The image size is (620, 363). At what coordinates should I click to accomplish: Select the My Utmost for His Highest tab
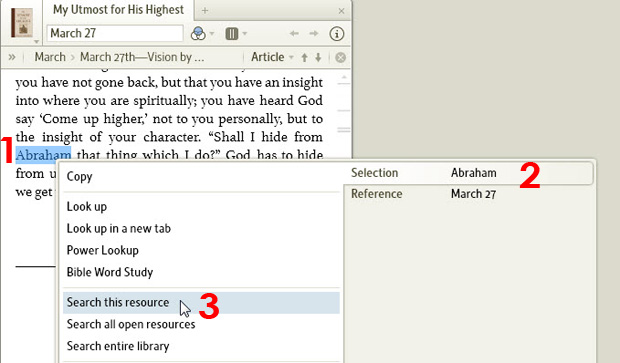[118, 10]
